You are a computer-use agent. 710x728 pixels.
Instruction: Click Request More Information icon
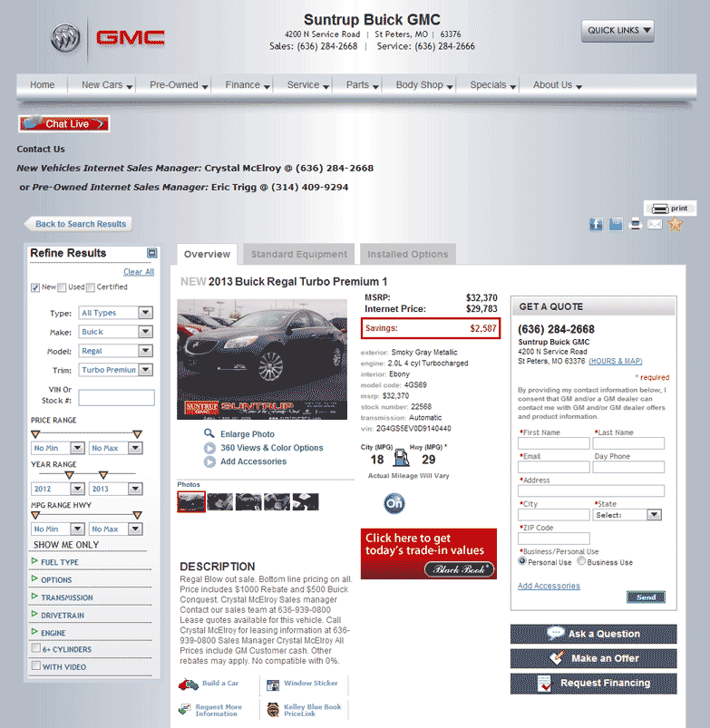click(x=184, y=710)
